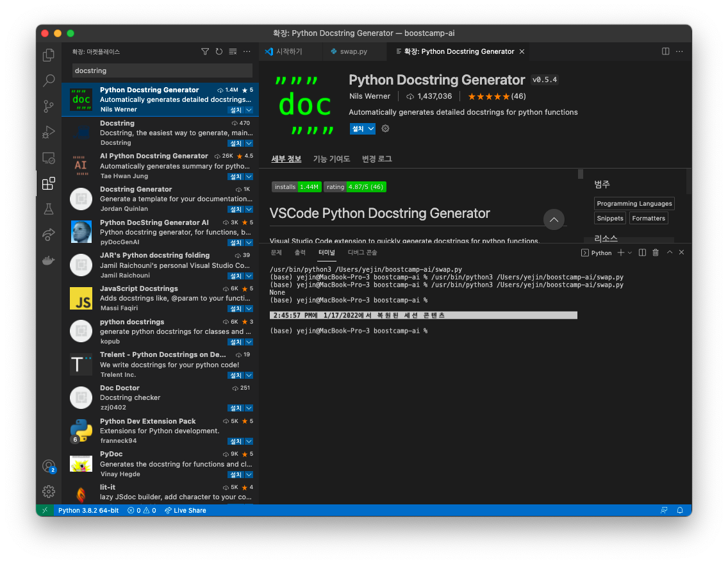This screenshot has height=564, width=728.
Task: Open install dropdown for AI Python Docstring Generator
Action: click(249, 177)
